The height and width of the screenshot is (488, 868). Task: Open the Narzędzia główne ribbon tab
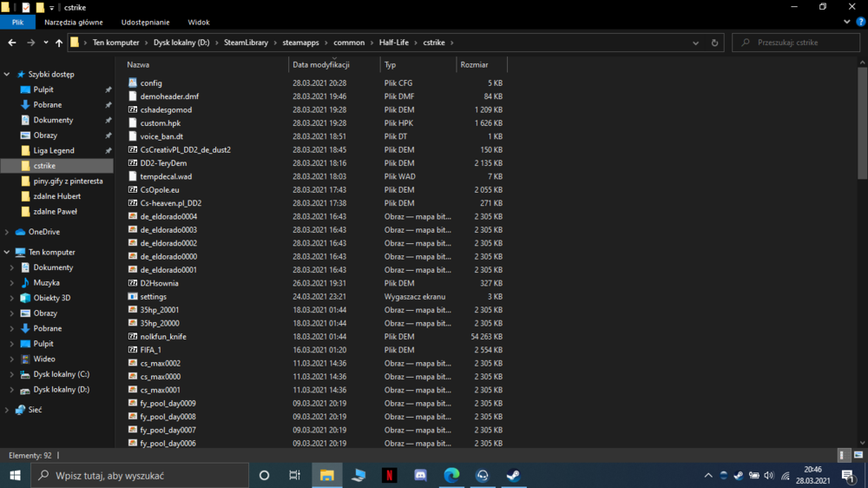click(x=74, y=23)
